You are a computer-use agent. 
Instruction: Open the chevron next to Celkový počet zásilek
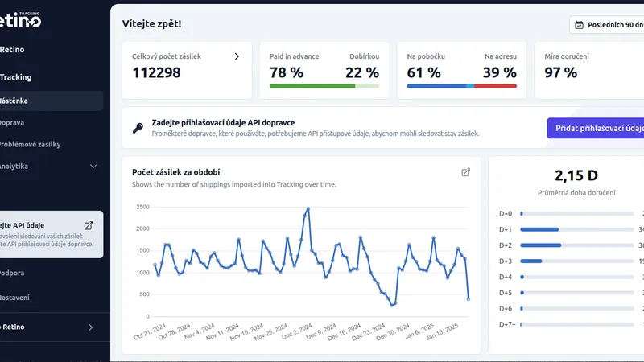tap(237, 56)
